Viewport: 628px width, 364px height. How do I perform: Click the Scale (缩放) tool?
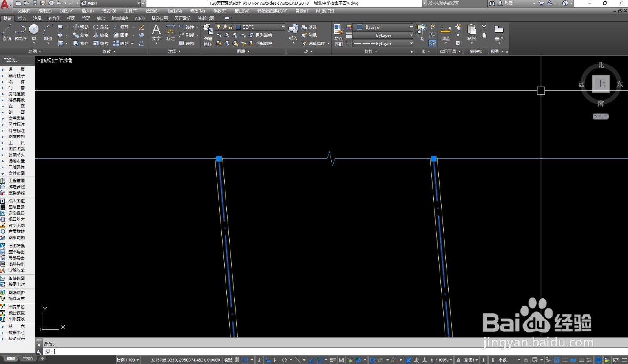(101, 44)
